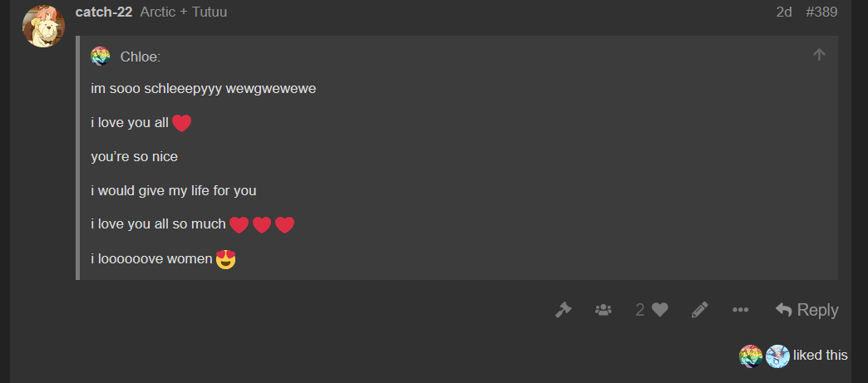868x383 pixels.
Task: Open the rainbow avatar of the first liker
Action: click(x=751, y=356)
